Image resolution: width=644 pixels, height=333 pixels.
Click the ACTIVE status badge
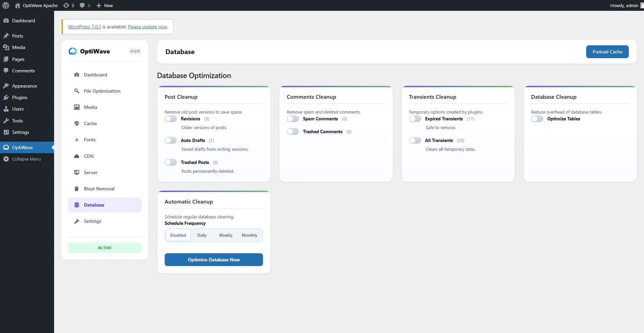point(105,248)
